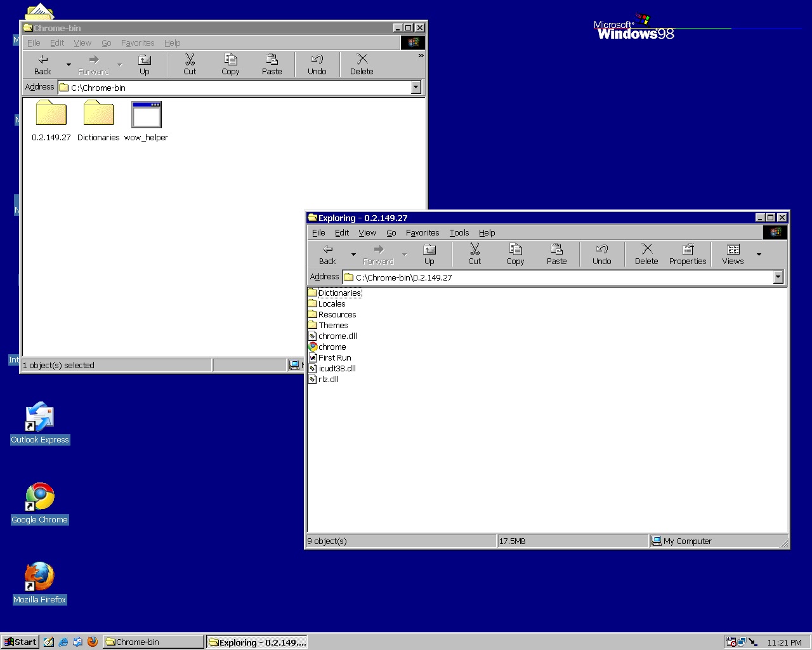
Task: Select the Google Chrome desktop shortcut
Action: (x=39, y=503)
